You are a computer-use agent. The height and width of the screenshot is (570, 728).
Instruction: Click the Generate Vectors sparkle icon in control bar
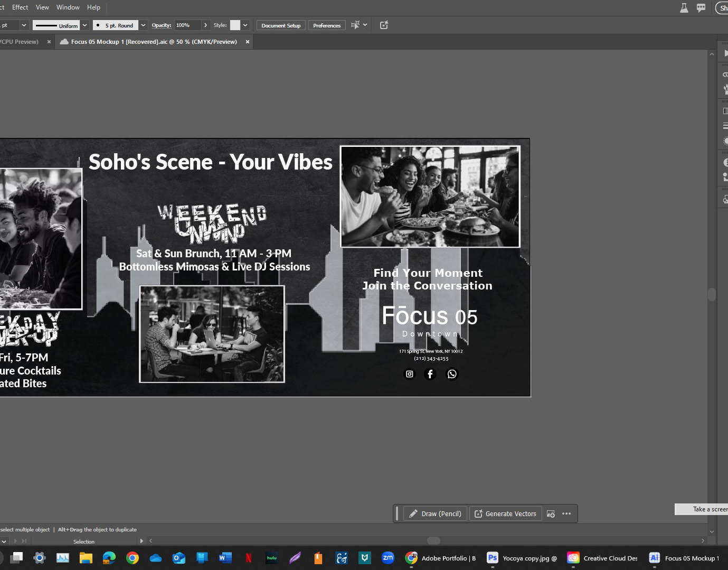tap(384, 25)
